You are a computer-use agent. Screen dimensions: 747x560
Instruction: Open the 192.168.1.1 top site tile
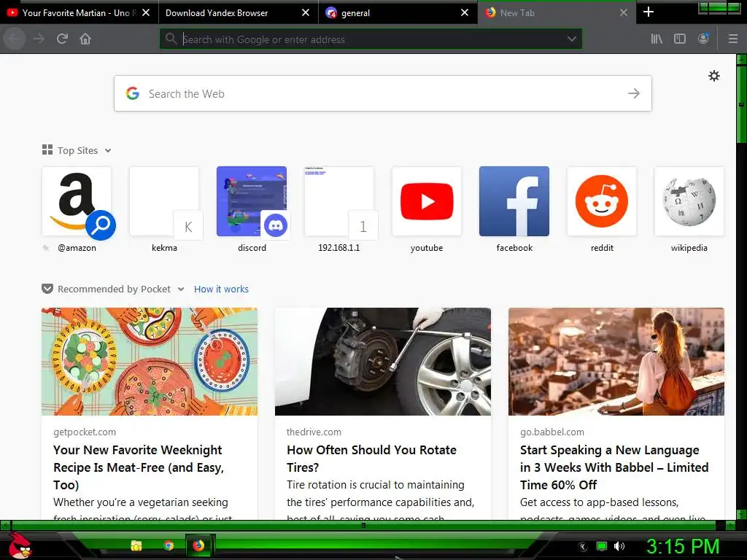click(339, 201)
